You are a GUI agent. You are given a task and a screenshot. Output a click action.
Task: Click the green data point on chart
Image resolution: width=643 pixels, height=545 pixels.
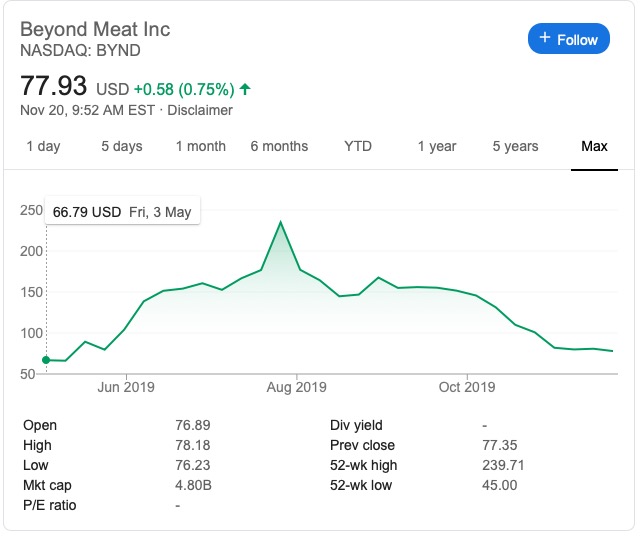[46, 359]
